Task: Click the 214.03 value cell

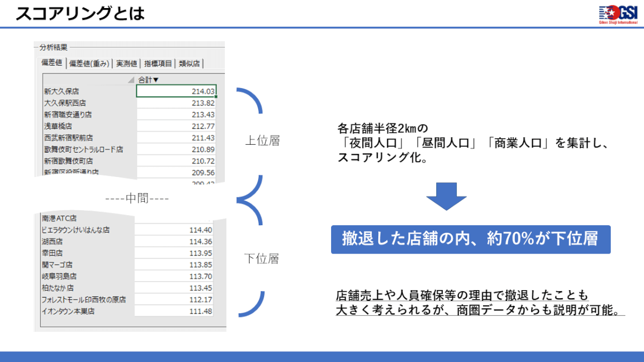Action: [177, 91]
